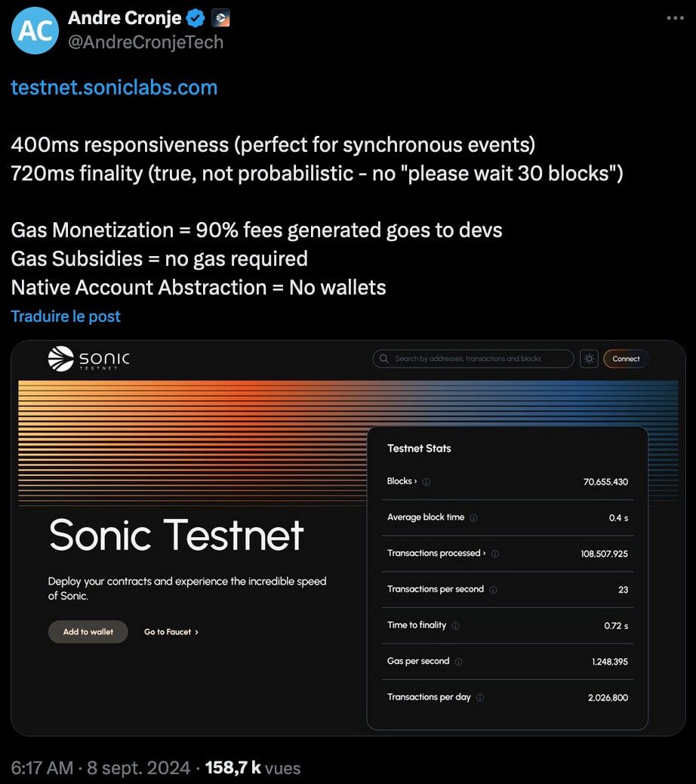Click the affiliate badge beside verified checkmark
Screen dimensions: 696x784
220,18
